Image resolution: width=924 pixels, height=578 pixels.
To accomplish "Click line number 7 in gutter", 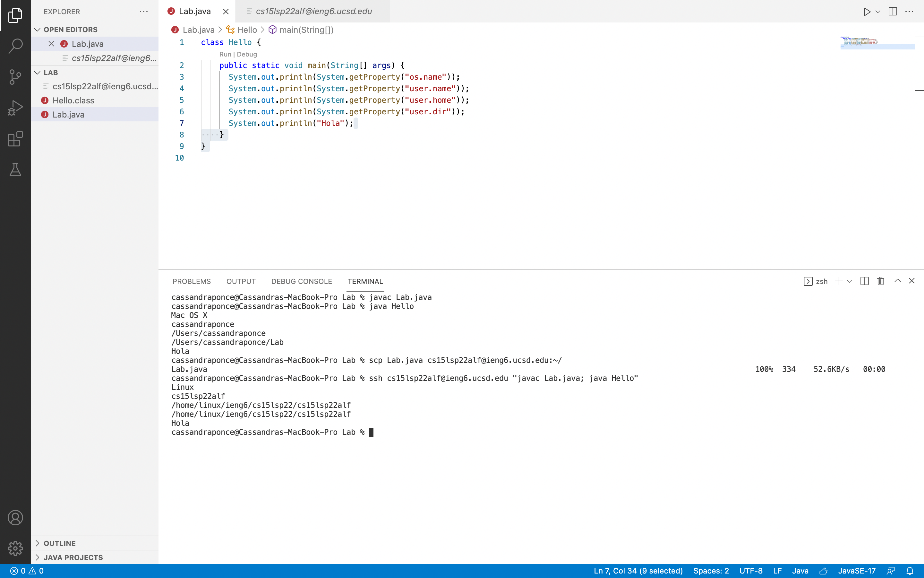I will [182, 123].
